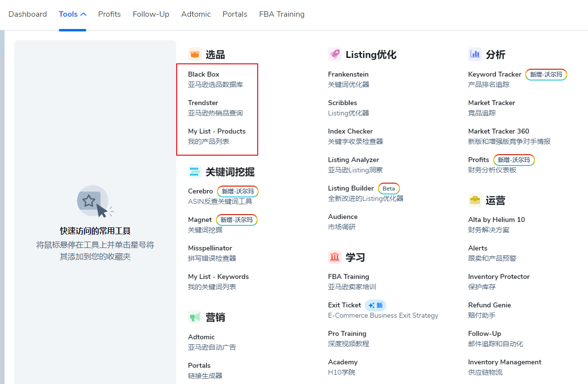Click the Beta badge next to Listing Builder
This screenshot has width=588, height=384.
[x=389, y=188]
